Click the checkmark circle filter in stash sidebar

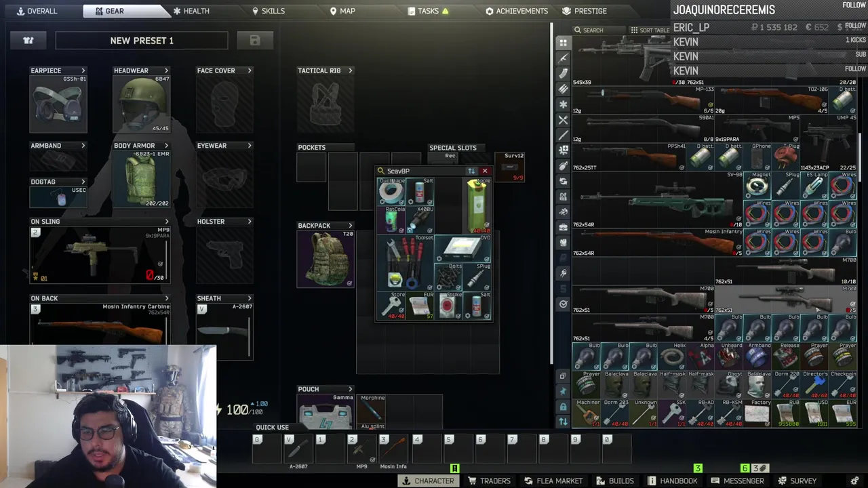(563, 304)
